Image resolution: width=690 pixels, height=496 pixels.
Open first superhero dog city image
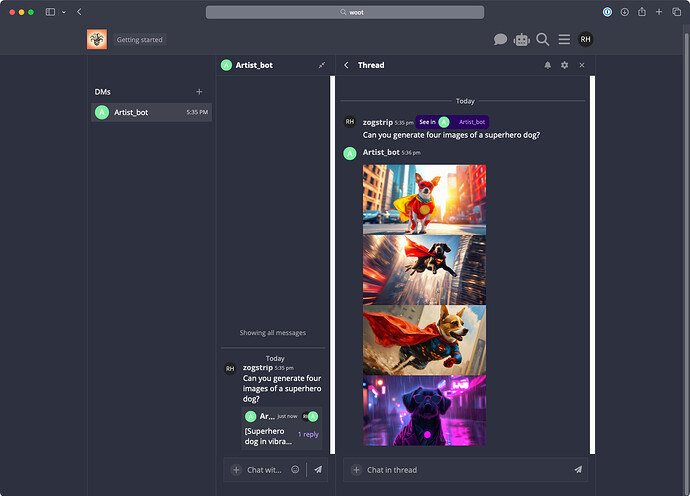coord(424,199)
